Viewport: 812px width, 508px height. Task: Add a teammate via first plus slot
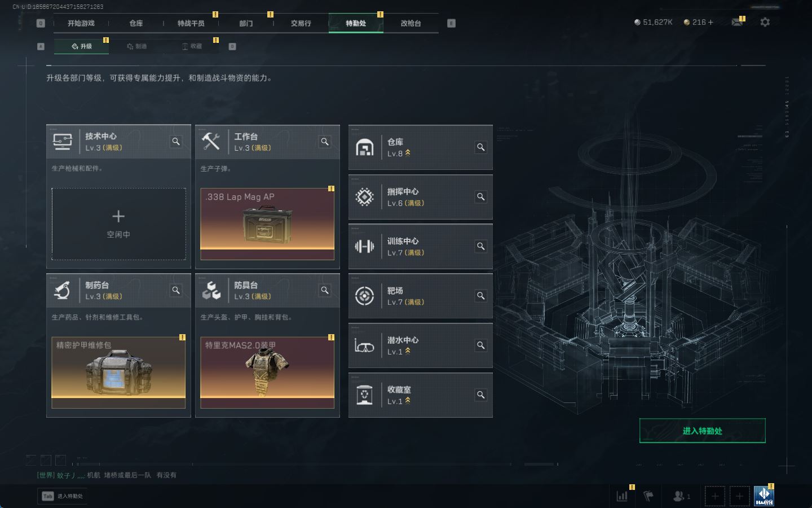(x=714, y=496)
